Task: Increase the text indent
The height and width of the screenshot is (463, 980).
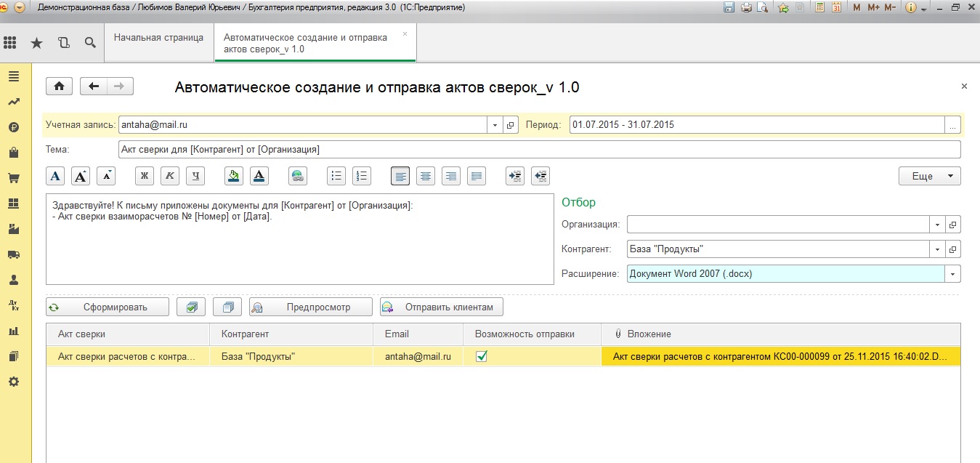Action: [x=515, y=176]
